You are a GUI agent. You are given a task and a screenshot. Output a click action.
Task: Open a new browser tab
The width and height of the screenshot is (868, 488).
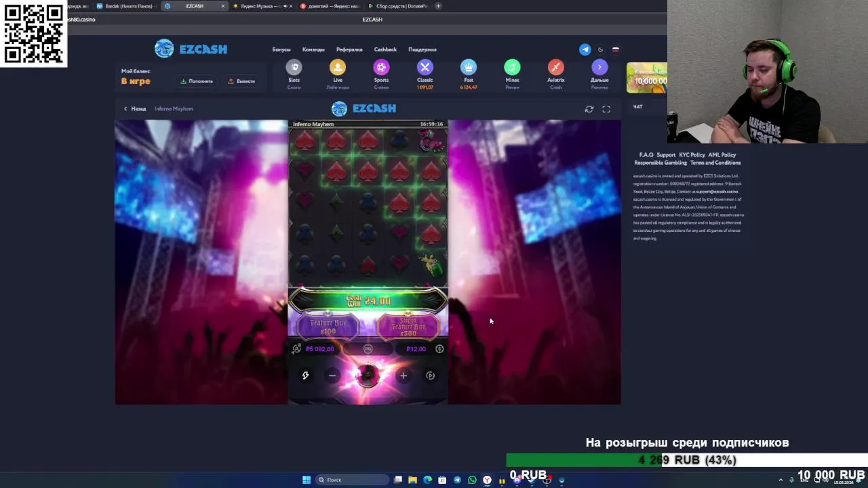coord(438,6)
